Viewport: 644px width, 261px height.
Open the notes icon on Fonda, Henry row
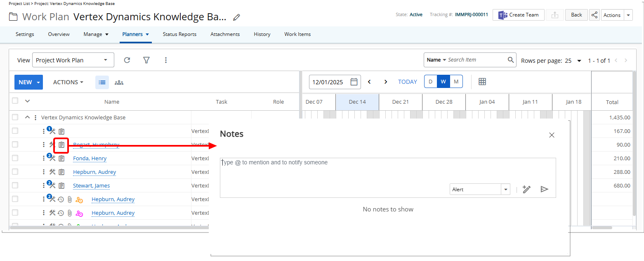click(61, 159)
